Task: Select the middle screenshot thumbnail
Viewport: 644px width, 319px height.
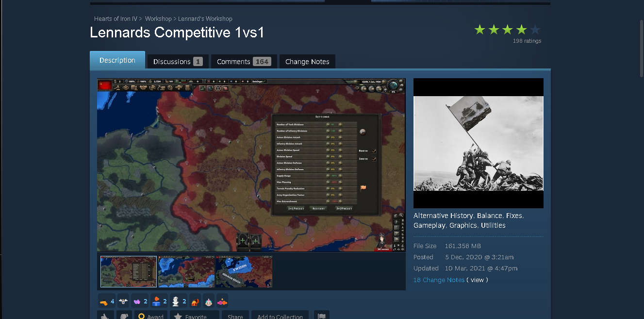Action: click(x=186, y=272)
